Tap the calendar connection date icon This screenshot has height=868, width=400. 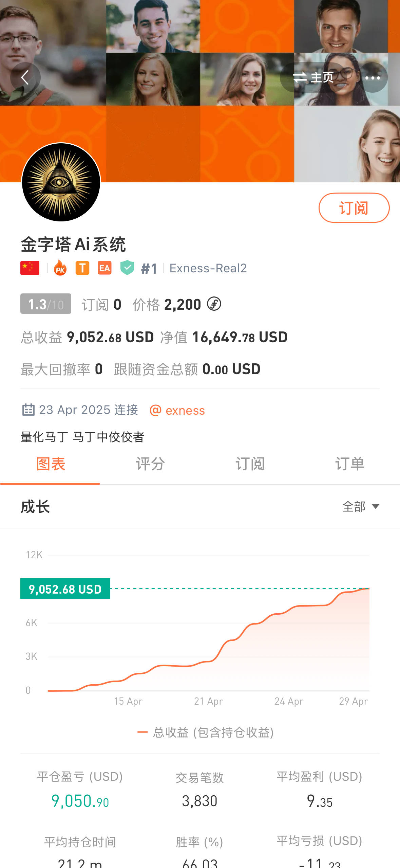[28, 410]
